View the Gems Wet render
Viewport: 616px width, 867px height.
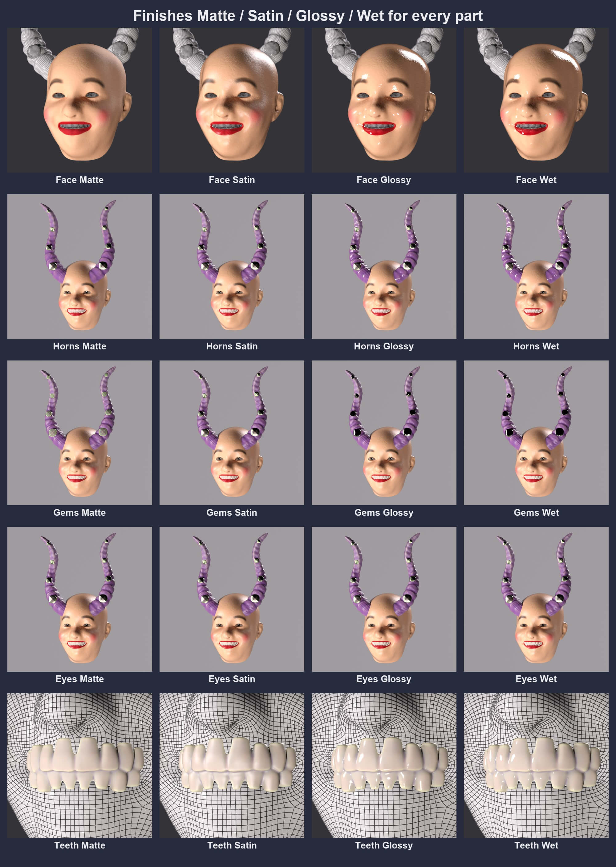pos(536,433)
